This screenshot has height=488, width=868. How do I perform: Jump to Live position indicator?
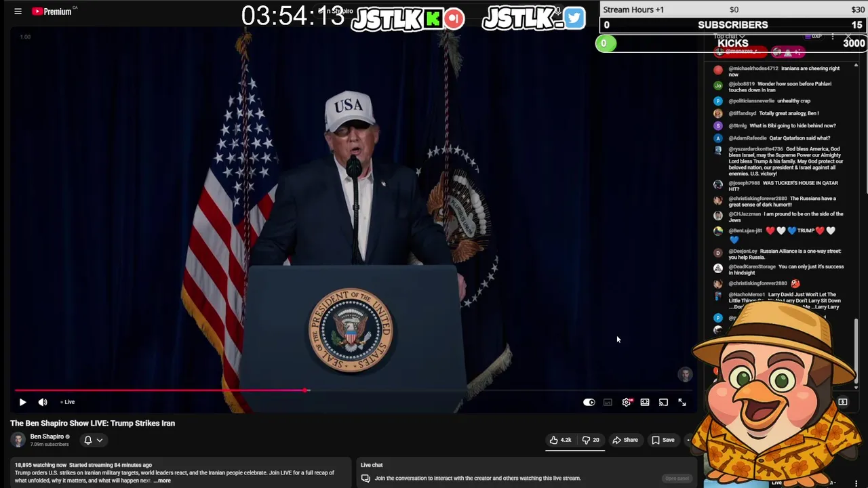(68, 402)
